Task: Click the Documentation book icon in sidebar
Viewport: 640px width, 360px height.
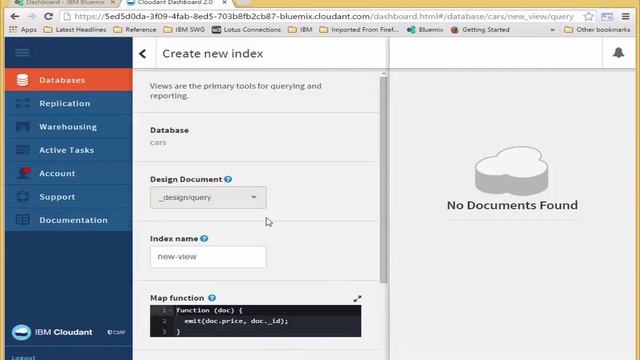Action: (x=22, y=220)
